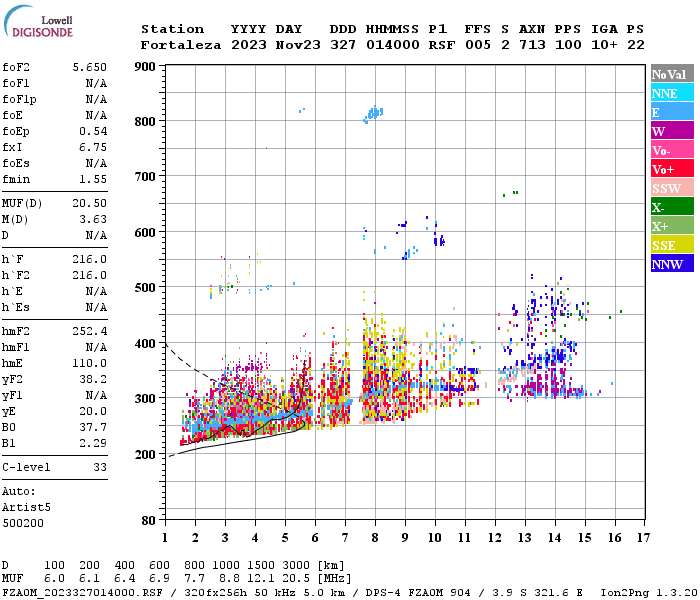Select the No Val legend swatch

coord(672,74)
